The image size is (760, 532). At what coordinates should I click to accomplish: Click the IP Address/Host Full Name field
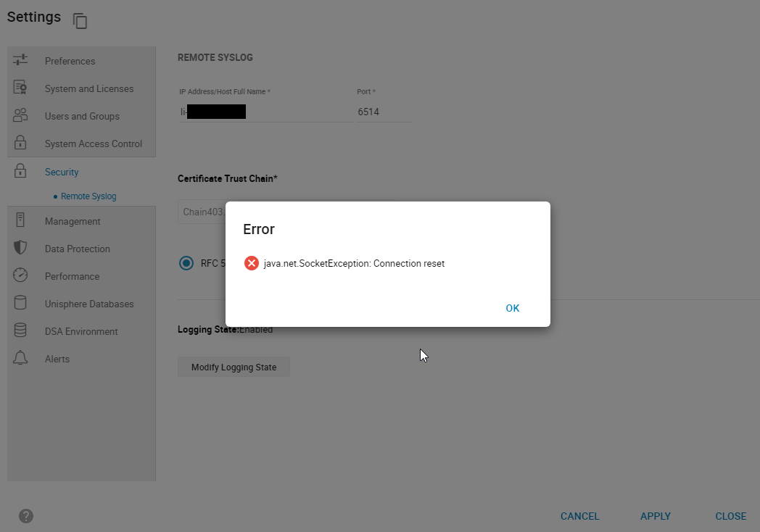265,111
